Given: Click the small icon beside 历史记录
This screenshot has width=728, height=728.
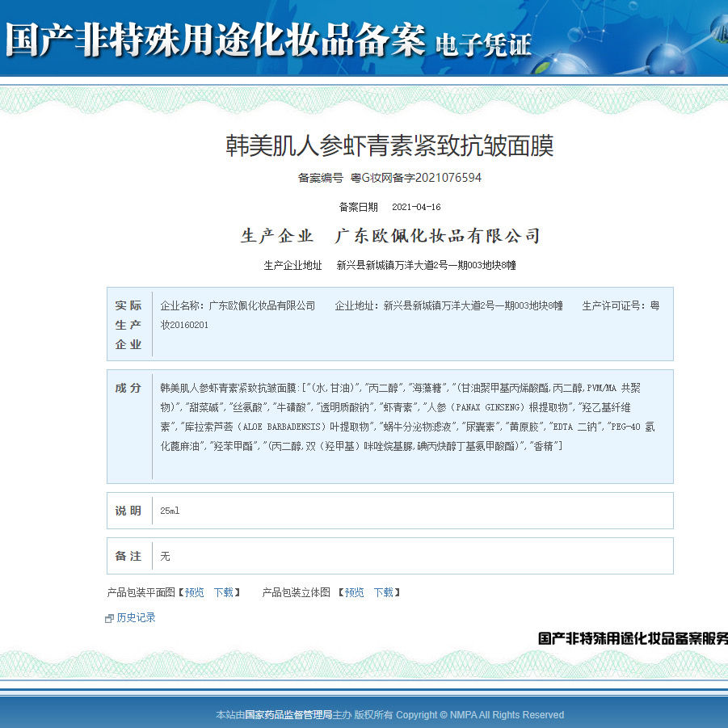Looking at the screenshot, I should pyautogui.click(x=110, y=618).
